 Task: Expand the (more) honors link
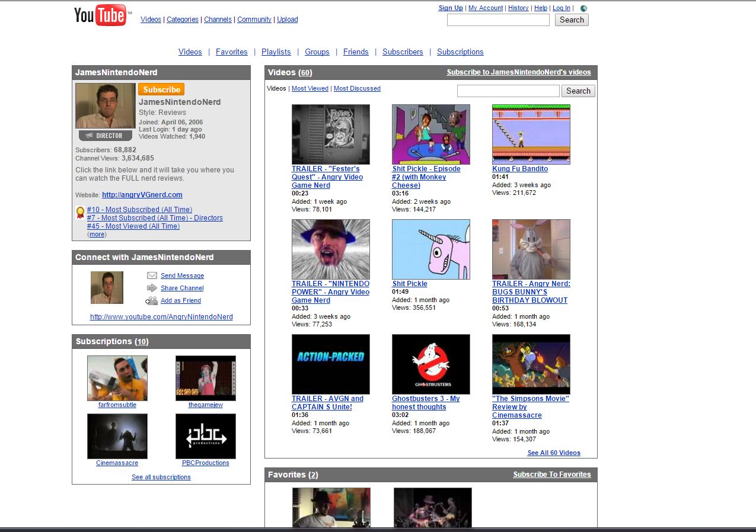click(x=97, y=235)
